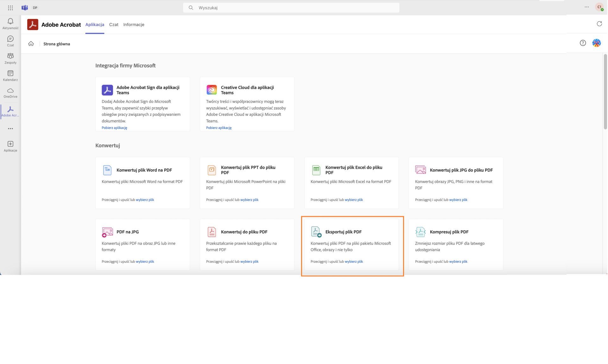Click the Eksportuj plik PDF icon
608x364 pixels.
click(x=316, y=232)
